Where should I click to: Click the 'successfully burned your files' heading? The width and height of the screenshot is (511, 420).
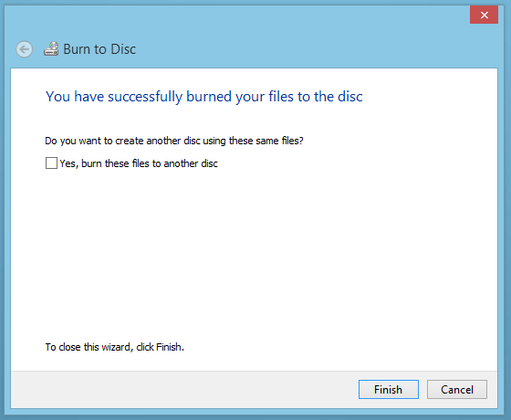point(204,97)
